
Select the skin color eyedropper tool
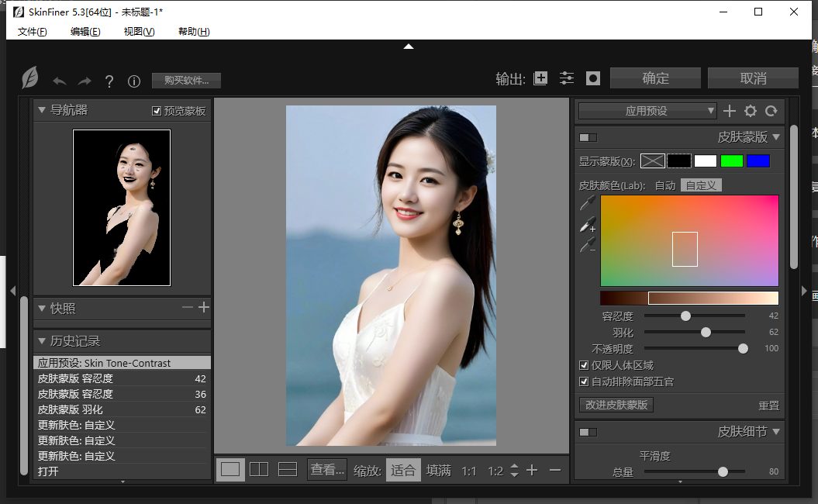(x=588, y=203)
